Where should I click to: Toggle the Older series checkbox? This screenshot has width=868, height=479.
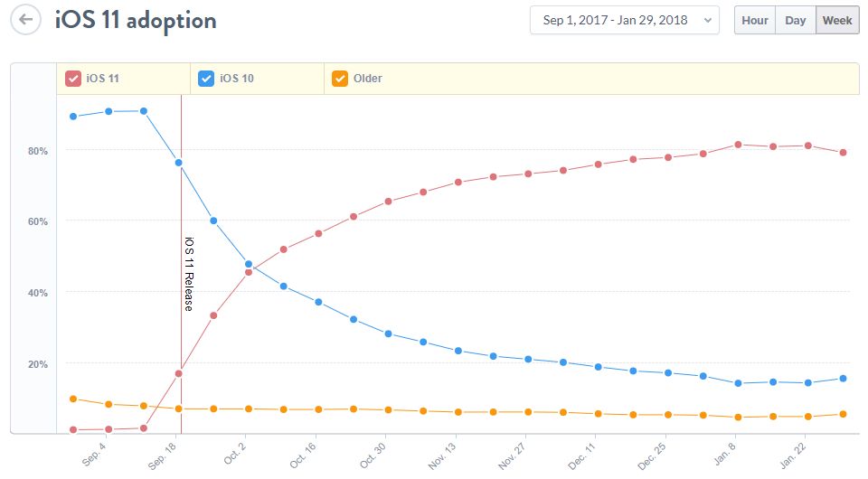tap(340, 79)
